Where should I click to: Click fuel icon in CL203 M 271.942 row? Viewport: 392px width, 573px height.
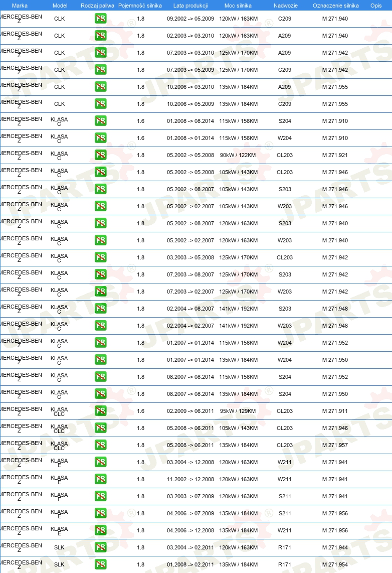point(100,257)
